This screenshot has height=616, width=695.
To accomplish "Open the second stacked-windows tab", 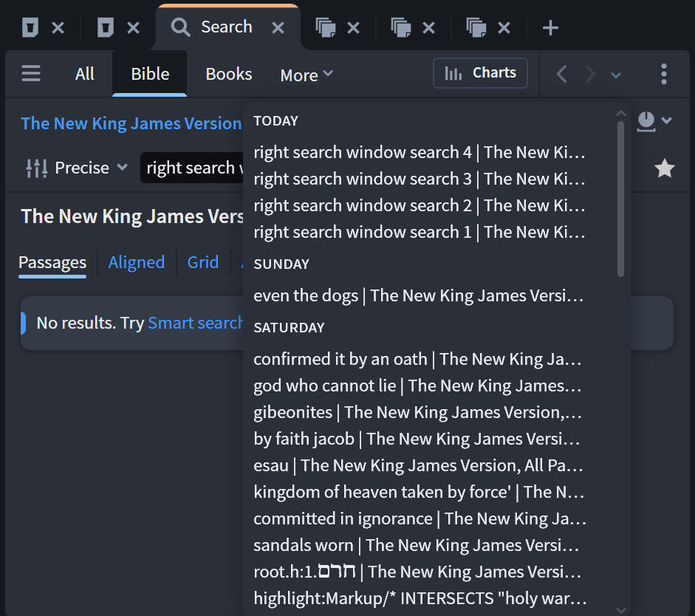I will pyautogui.click(x=401, y=28).
